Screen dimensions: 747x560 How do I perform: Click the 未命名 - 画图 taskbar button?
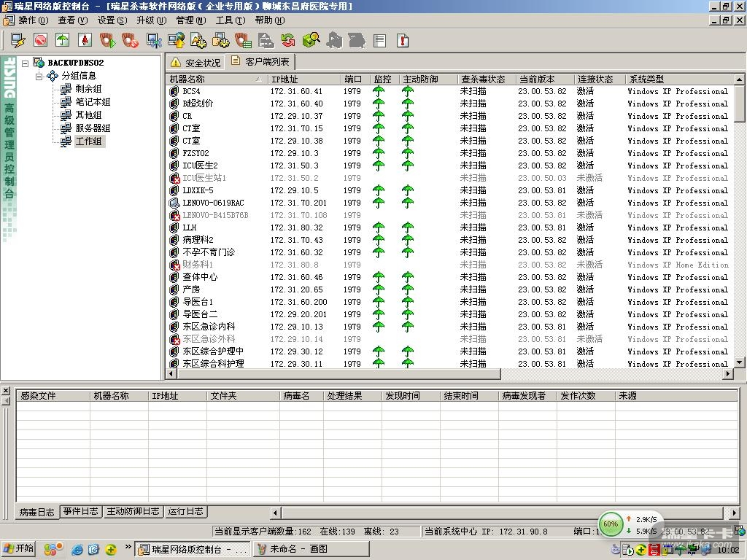click(x=311, y=549)
